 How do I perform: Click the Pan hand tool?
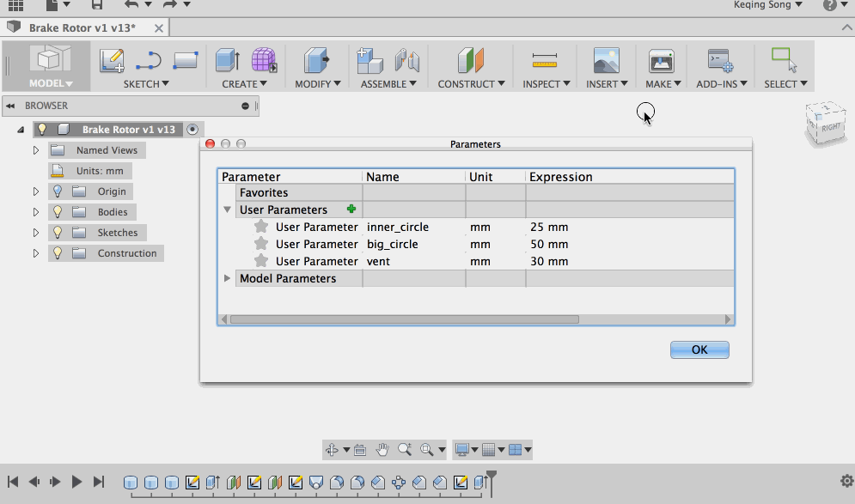click(x=382, y=449)
